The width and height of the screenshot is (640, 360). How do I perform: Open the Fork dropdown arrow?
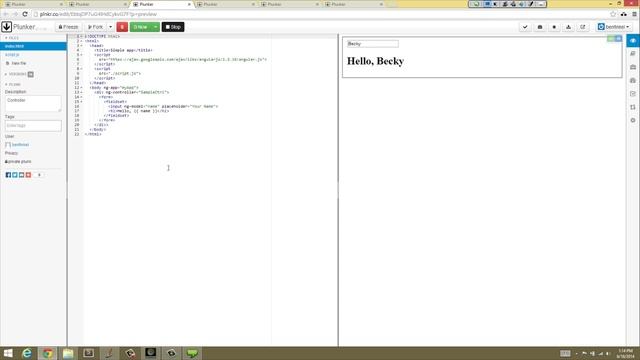tap(111, 27)
